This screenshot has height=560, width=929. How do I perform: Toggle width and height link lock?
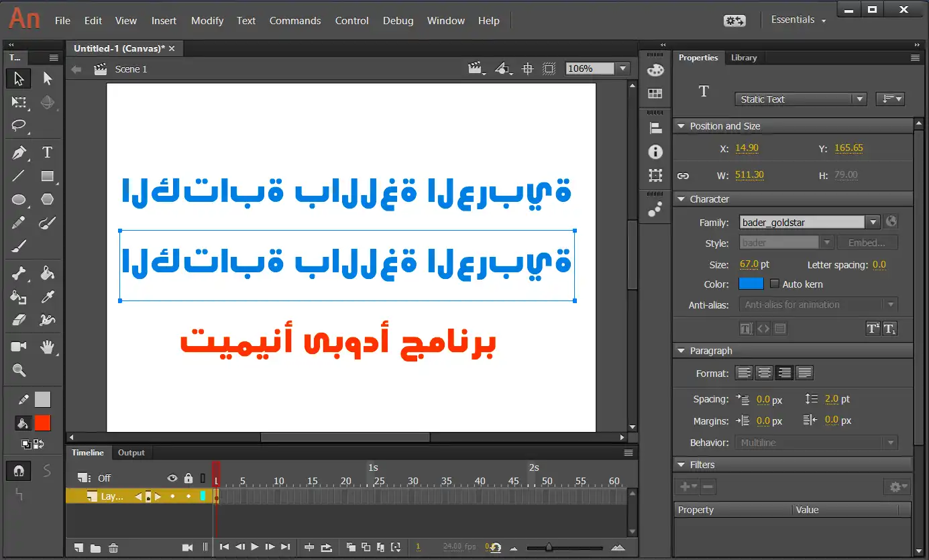point(683,176)
